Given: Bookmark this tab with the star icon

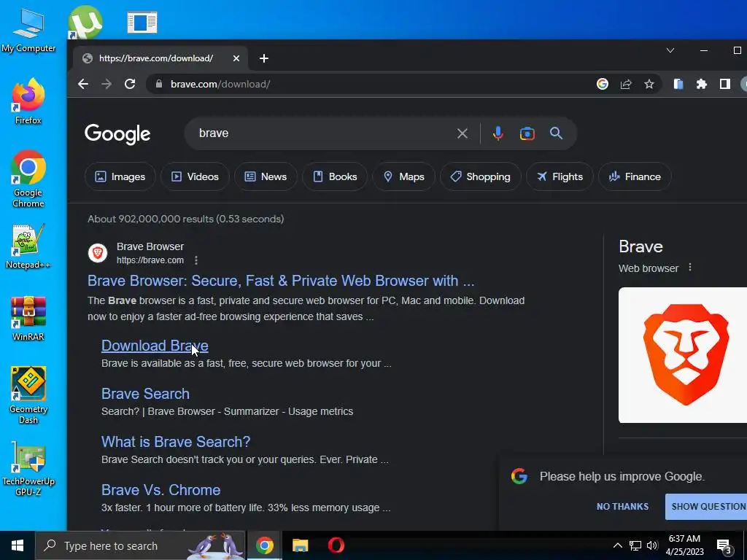Looking at the screenshot, I should (649, 85).
